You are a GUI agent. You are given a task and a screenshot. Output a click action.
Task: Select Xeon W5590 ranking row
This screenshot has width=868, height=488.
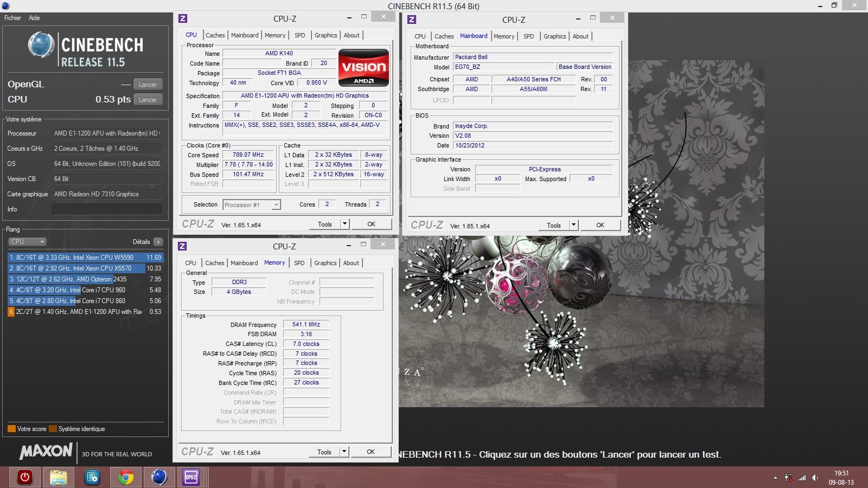coord(85,258)
